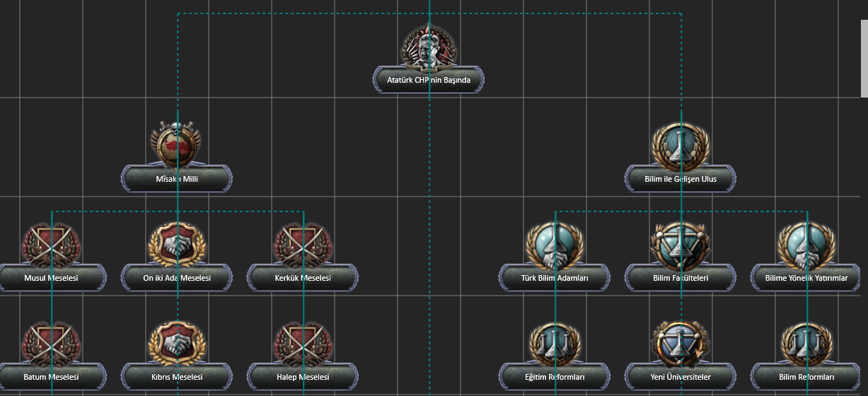Select the Halep Meselesi focus label
Viewport: 868px width, 396px height.
click(303, 377)
